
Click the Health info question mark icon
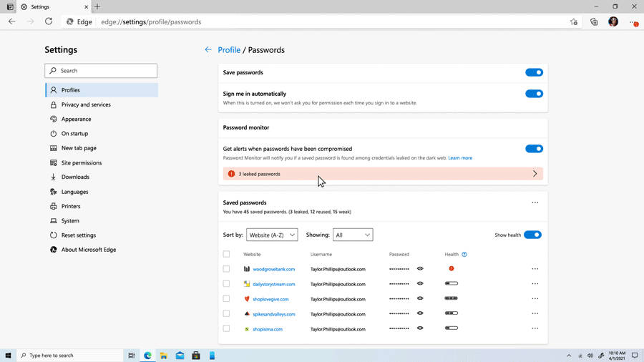click(x=464, y=254)
